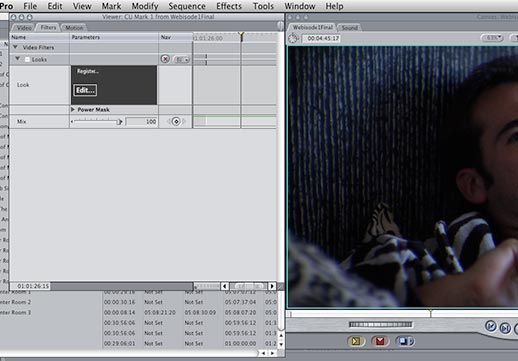Open the Tools menu

(x=263, y=6)
